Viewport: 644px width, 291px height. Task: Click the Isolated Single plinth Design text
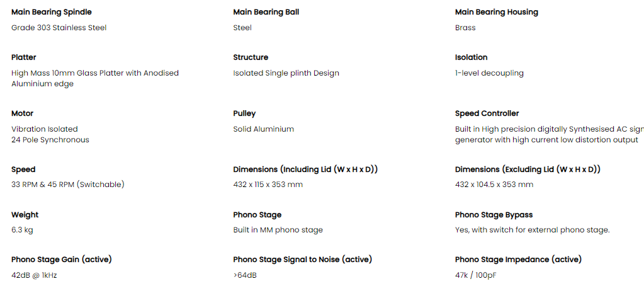coord(286,73)
